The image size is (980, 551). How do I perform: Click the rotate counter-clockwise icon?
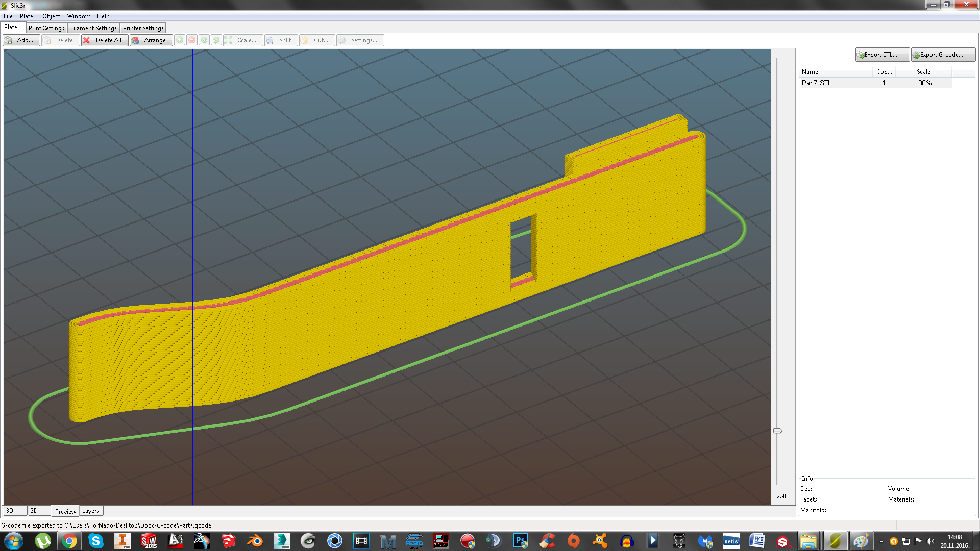[204, 40]
